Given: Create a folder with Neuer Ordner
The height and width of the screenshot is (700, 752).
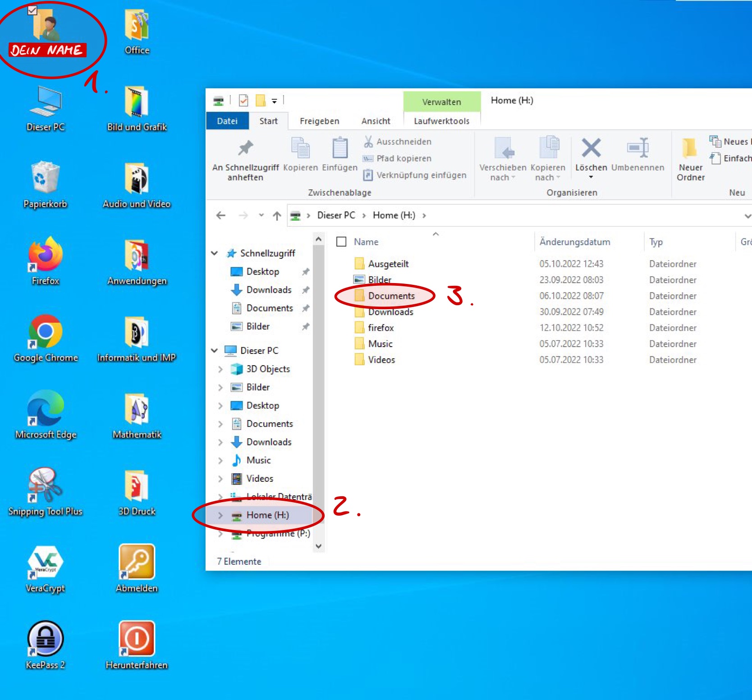Looking at the screenshot, I should [x=690, y=158].
